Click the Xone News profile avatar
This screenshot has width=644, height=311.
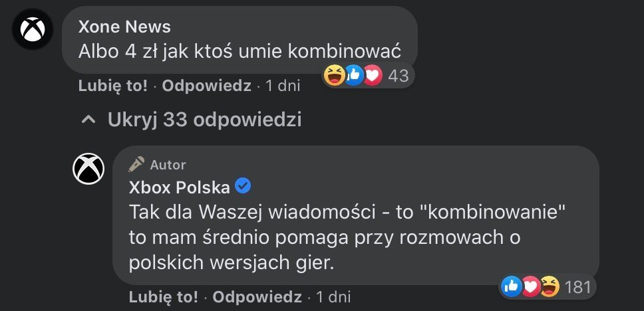tap(33, 29)
